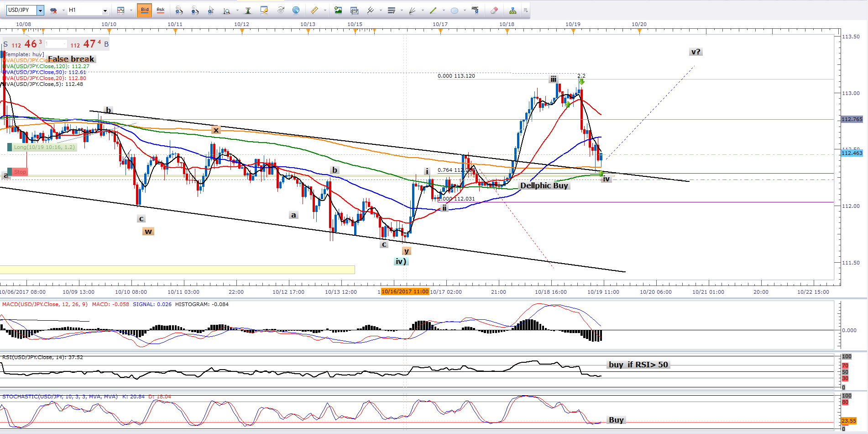Viewport: 868px width, 434px height.
Task: Click the 10/10 date marker on timeline
Action: pos(109,25)
